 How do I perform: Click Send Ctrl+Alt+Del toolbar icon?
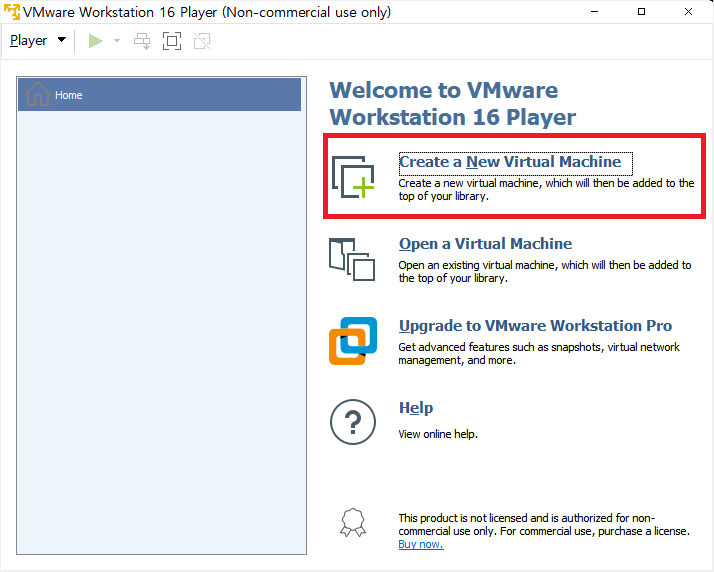(142, 41)
